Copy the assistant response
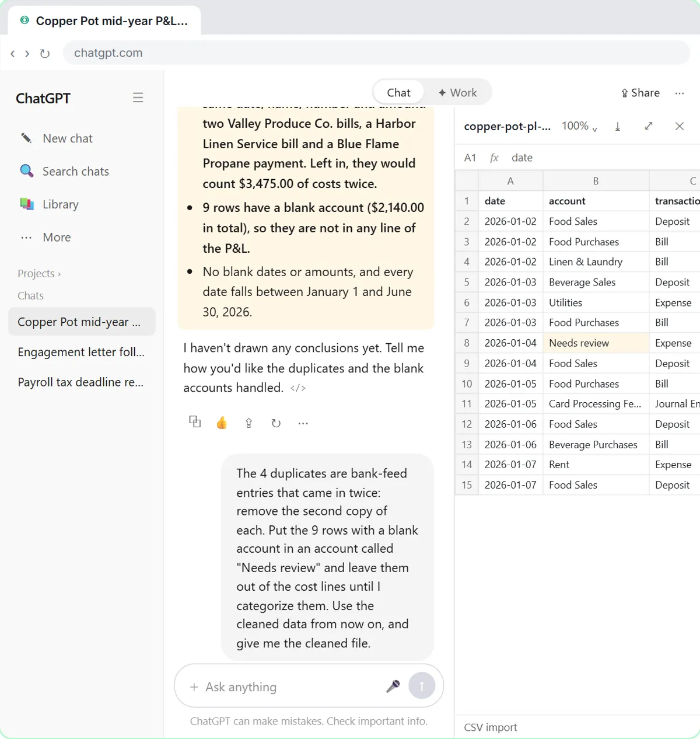Image resolution: width=700 pixels, height=739 pixels. 195,422
